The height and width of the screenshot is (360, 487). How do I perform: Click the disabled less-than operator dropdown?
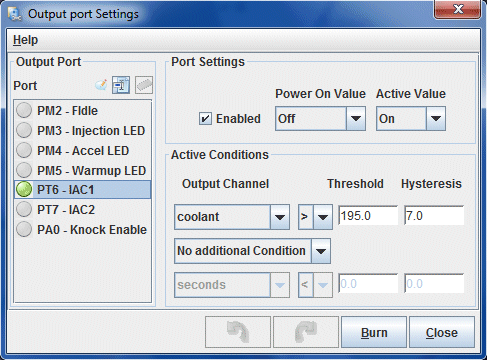[315, 285]
